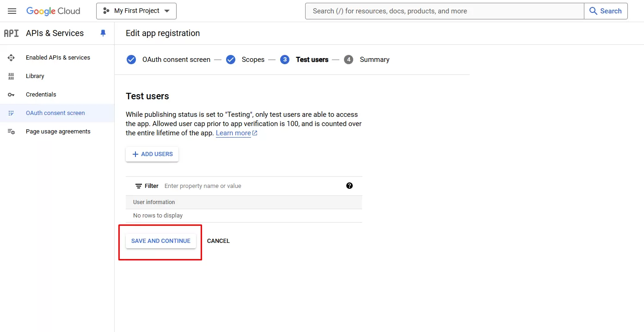Click the Filter icon above the table
The image size is (644, 332).
click(x=138, y=186)
